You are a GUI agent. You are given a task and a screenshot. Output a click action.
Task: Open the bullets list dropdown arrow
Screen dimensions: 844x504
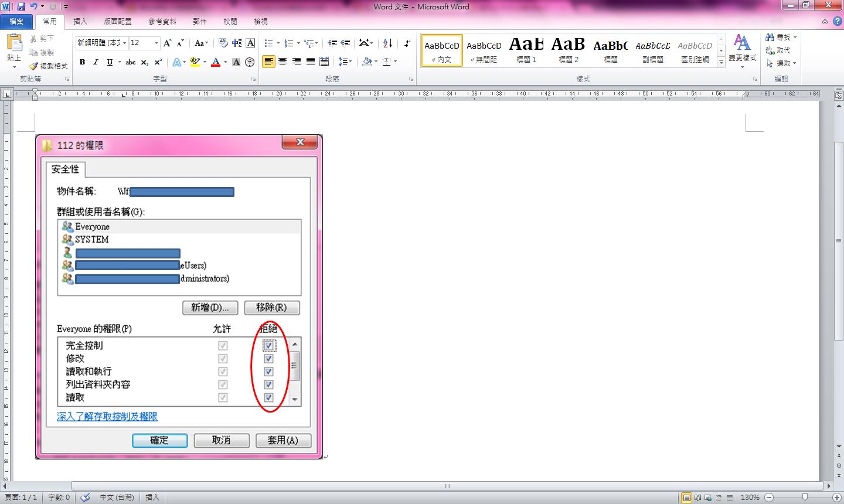[278, 43]
